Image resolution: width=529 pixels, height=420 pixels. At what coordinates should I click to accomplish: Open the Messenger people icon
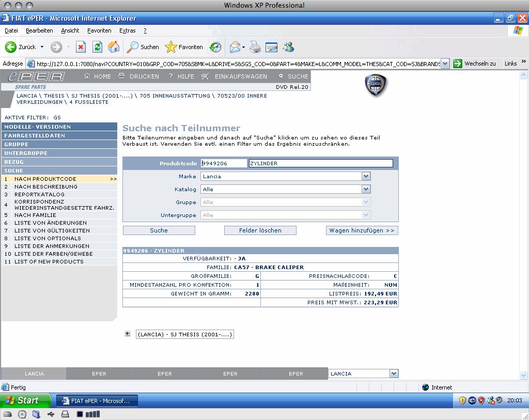pos(288,47)
